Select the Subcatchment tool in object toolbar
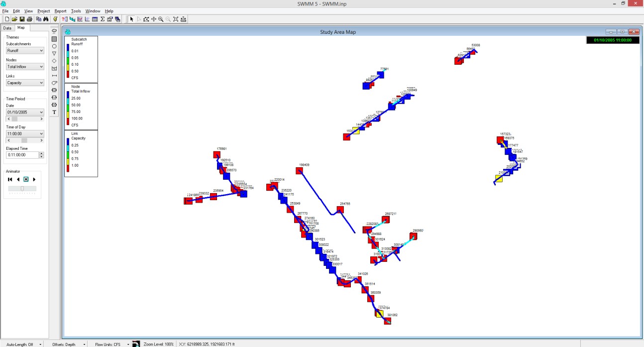The width and height of the screenshot is (644, 347). click(x=54, y=39)
